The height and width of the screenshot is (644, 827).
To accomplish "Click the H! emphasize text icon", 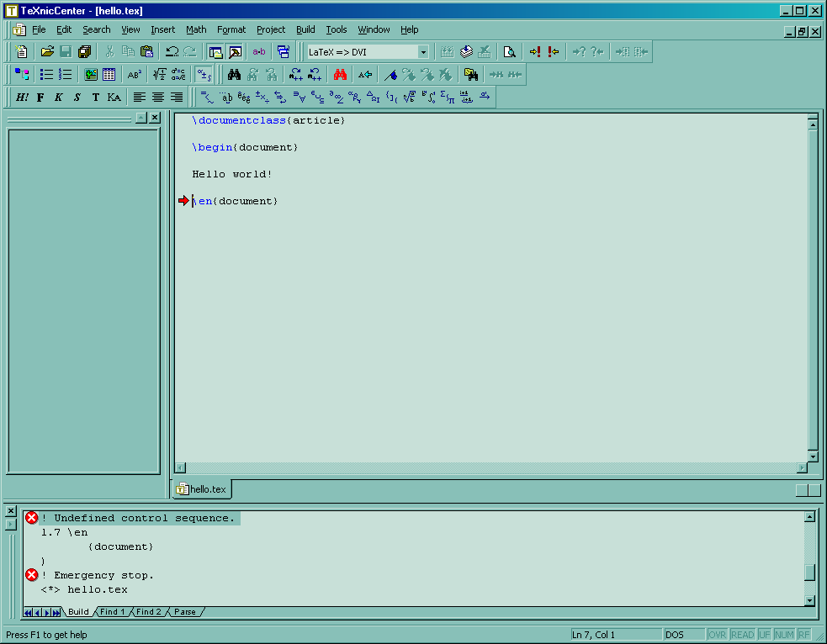I will tap(22, 97).
